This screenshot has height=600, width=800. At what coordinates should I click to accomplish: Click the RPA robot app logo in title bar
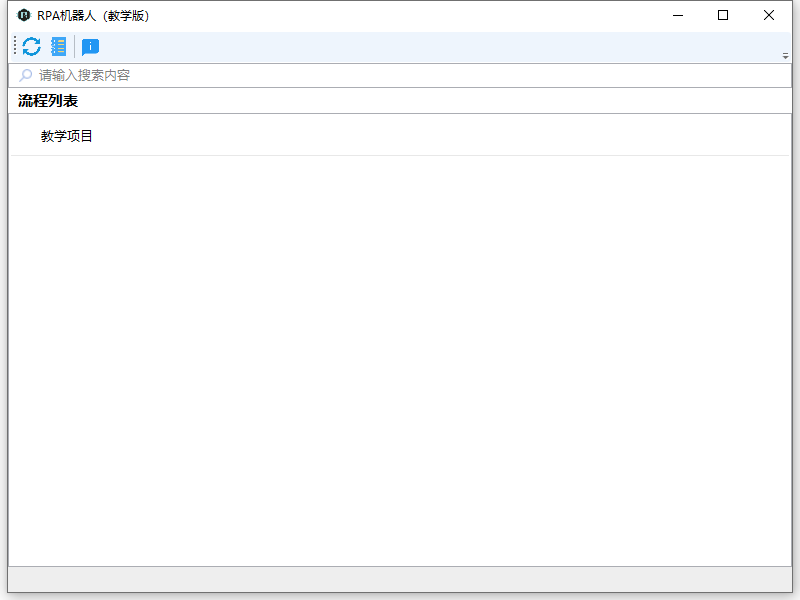[x=24, y=15]
